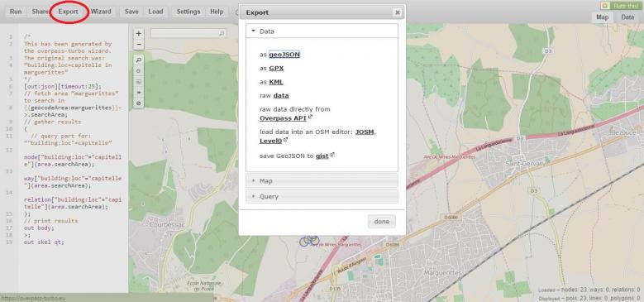Click the blue data markers cluster on map

tap(309, 241)
